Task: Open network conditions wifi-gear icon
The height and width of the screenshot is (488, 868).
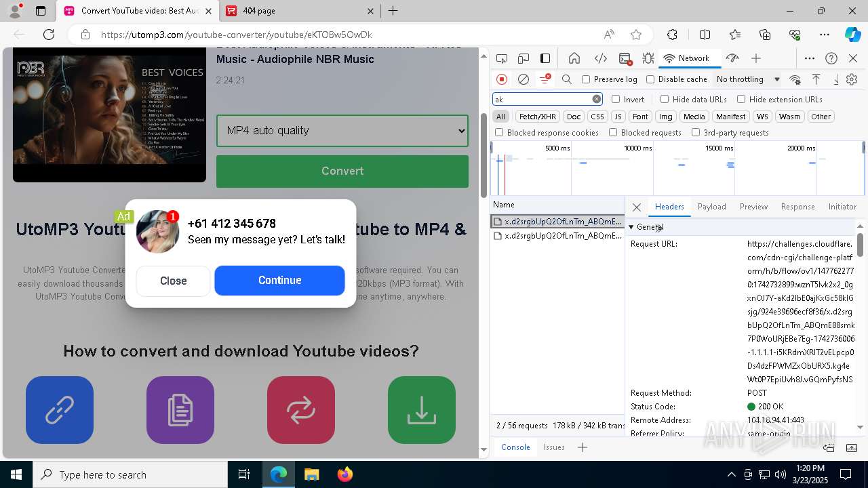Action: [795, 79]
